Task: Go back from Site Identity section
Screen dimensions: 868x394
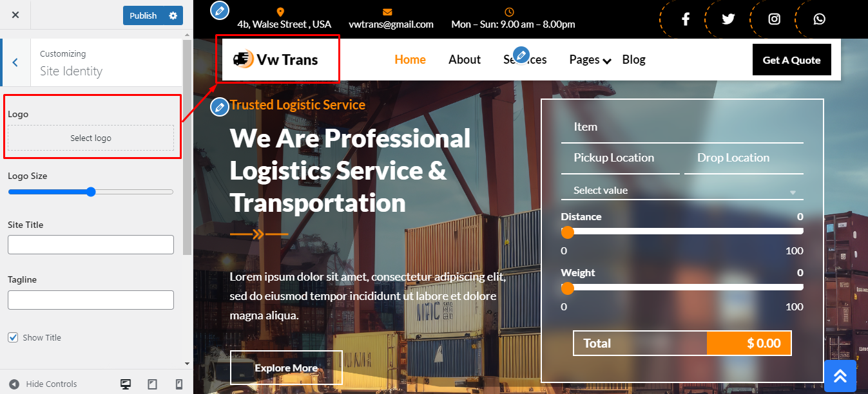Action: (x=15, y=62)
